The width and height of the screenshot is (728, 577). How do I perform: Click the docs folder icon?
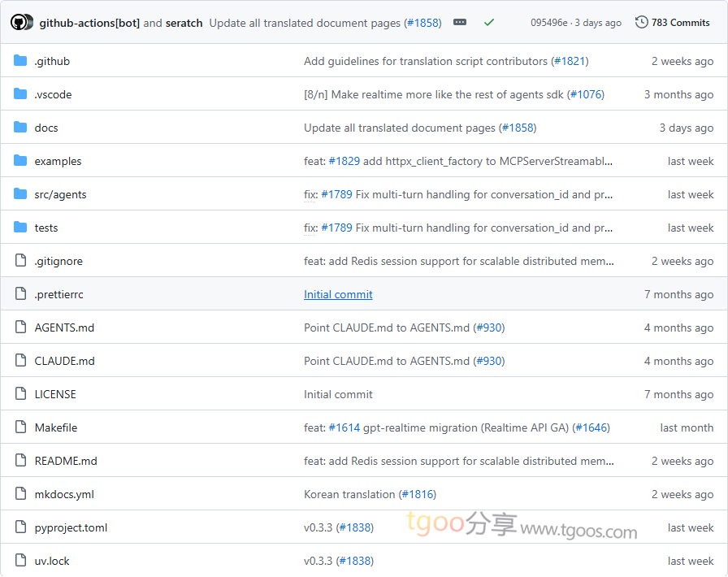point(20,128)
